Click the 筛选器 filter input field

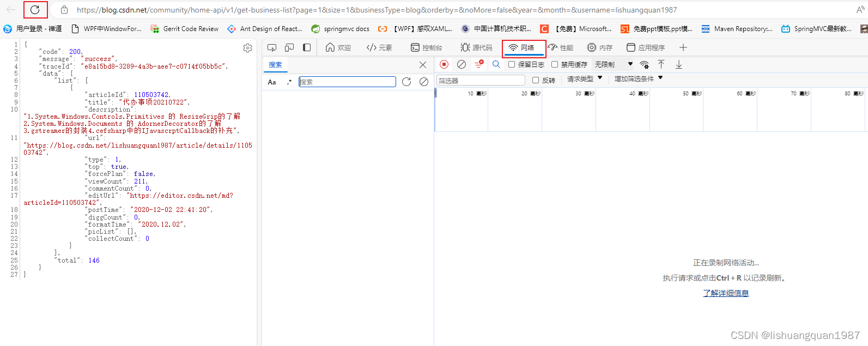coord(481,81)
